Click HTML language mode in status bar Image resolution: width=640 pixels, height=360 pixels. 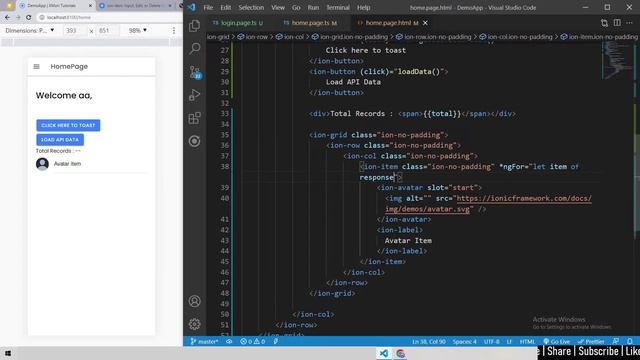pos(527,342)
